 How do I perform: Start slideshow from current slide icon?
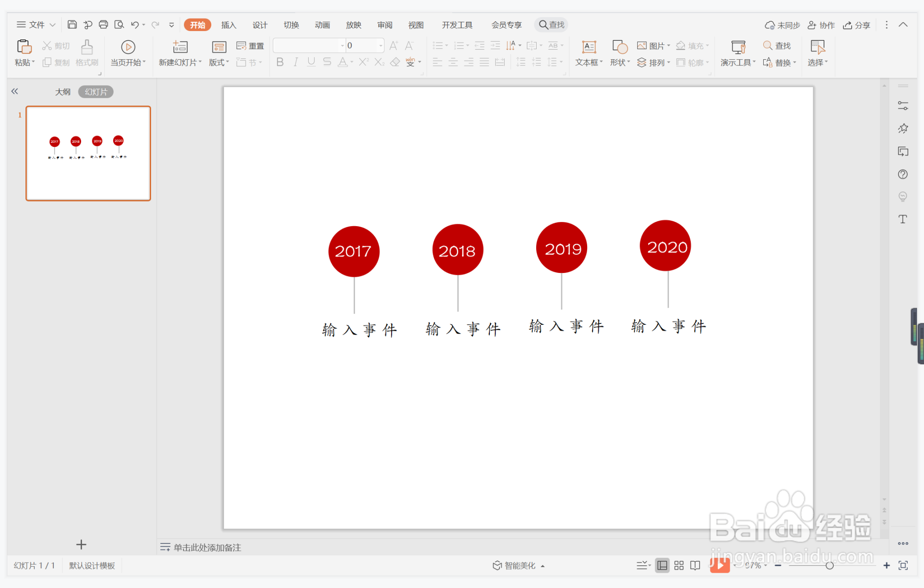pyautogui.click(x=128, y=47)
